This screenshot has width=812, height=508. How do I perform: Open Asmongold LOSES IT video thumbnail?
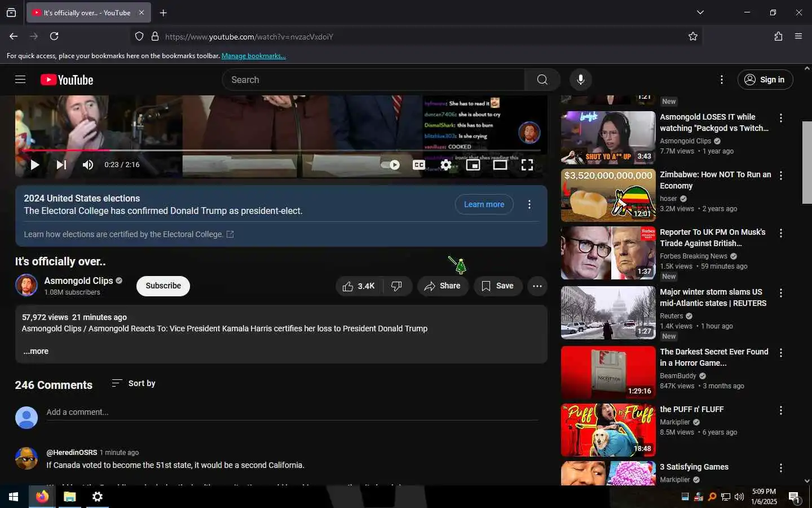point(608,138)
